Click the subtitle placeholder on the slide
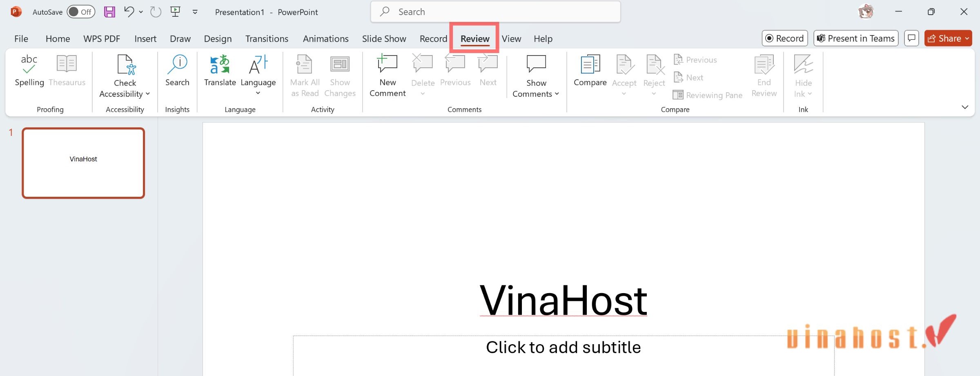 [563, 355]
